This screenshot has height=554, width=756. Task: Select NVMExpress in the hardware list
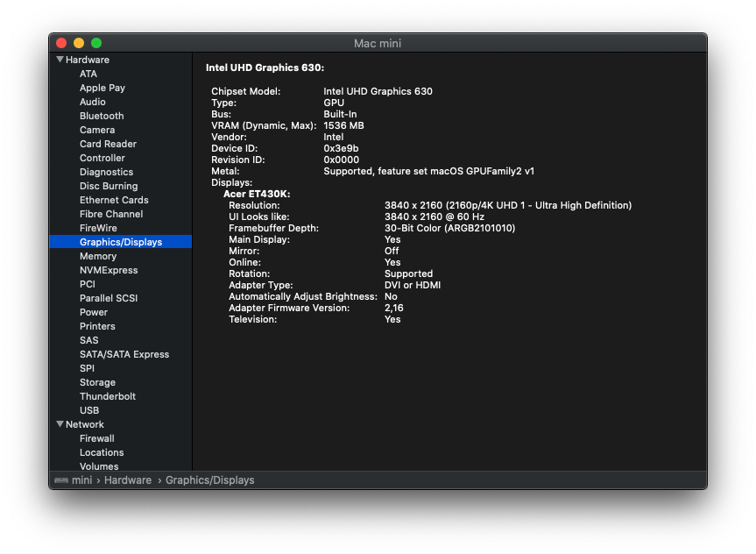[x=109, y=270]
